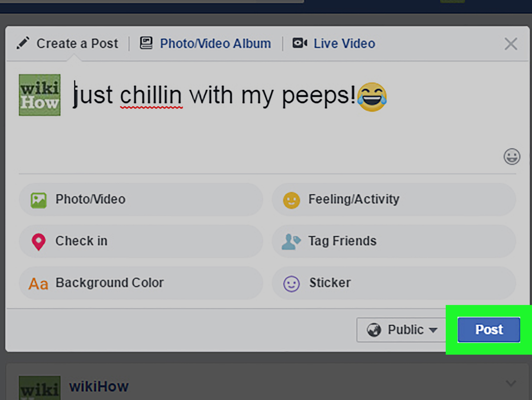Choose the Feeling/Activity option
Screen dimensions: 532x400
click(394, 200)
